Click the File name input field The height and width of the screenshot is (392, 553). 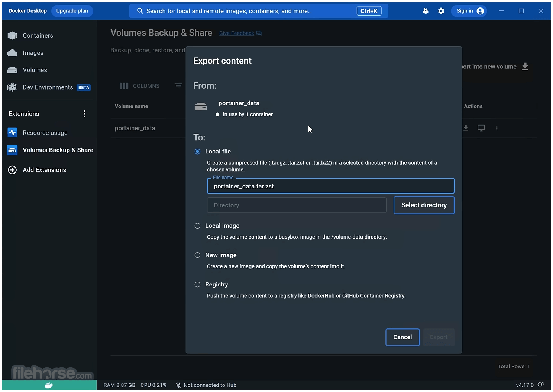click(x=330, y=186)
